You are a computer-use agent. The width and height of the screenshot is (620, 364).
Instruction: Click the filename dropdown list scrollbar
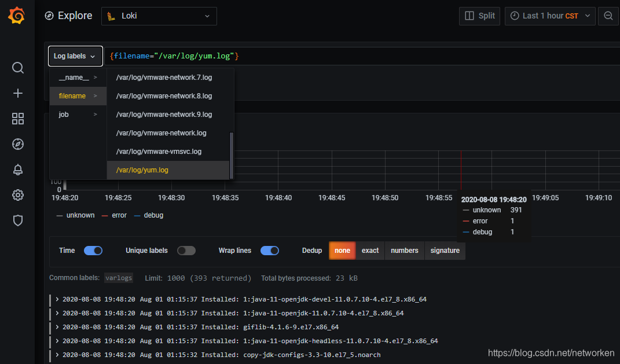pos(232,155)
